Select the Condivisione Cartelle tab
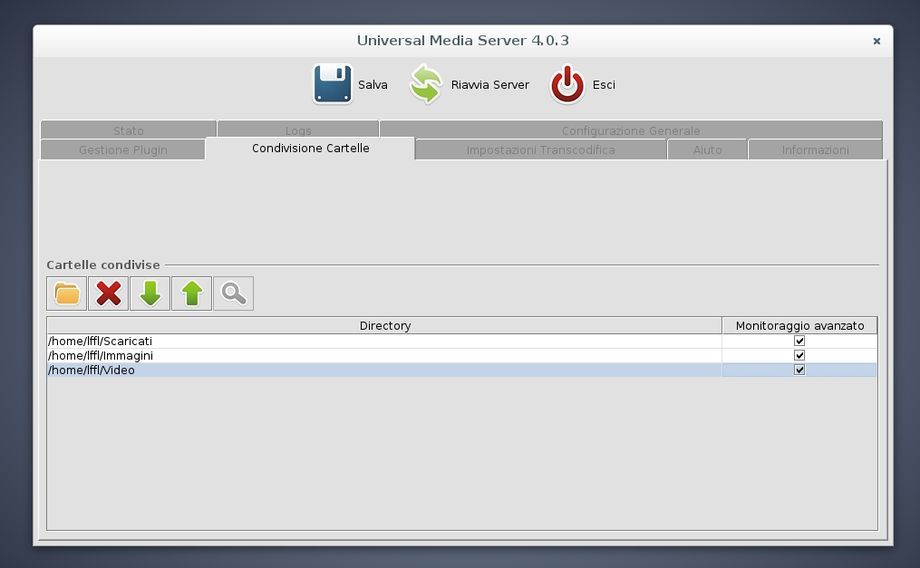 pyautogui.click(x=310, y=148)
